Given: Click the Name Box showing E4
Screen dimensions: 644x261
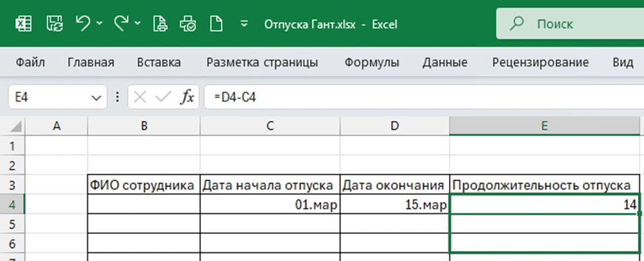Looking at the screenshot, I should point(50,97).
